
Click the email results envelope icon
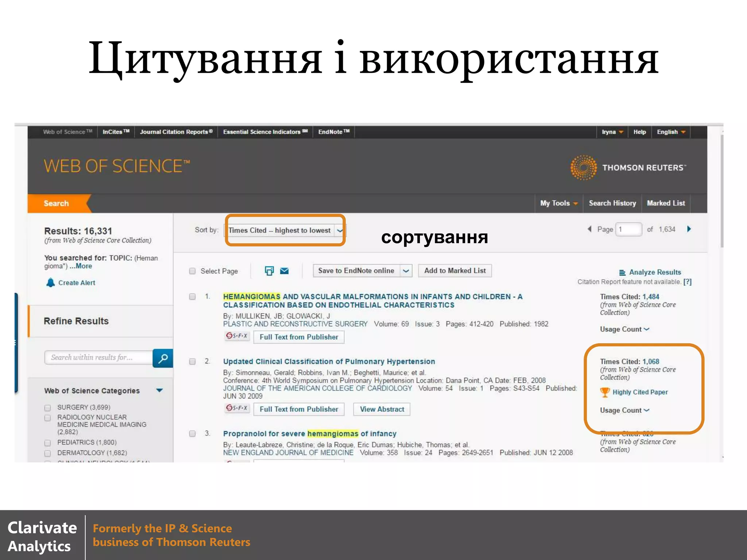point(285,271)
